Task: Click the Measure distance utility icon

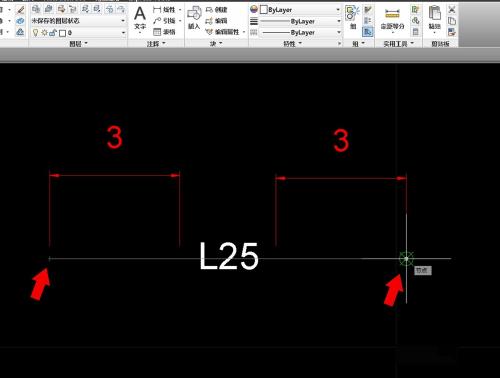Action: coord(392,14)
